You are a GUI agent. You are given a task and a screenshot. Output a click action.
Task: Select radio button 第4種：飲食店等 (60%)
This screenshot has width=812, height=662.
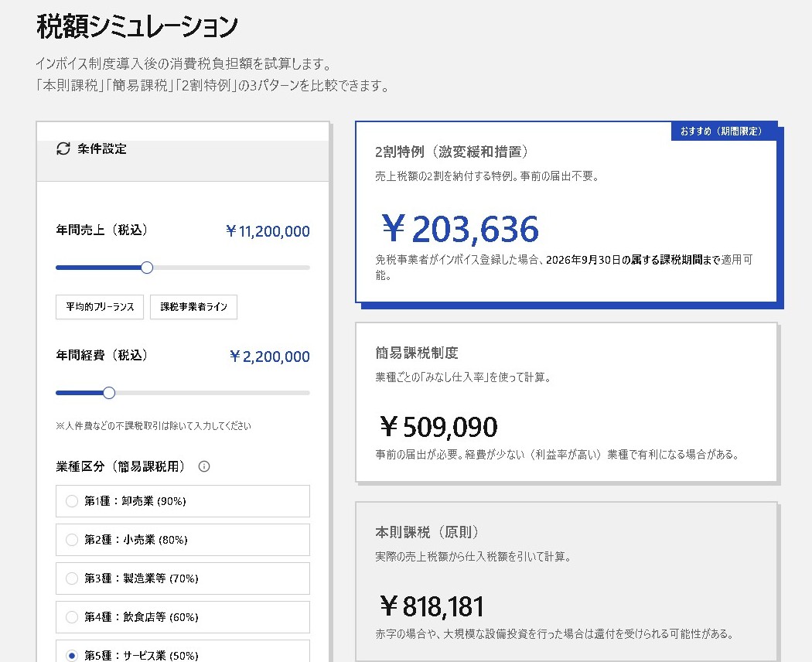73,617
